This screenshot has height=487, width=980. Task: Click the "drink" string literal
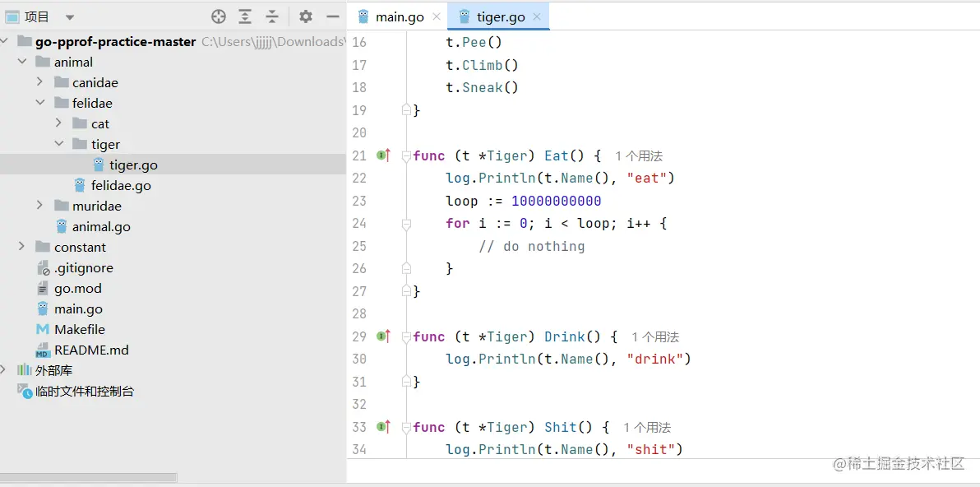(655, 359)
